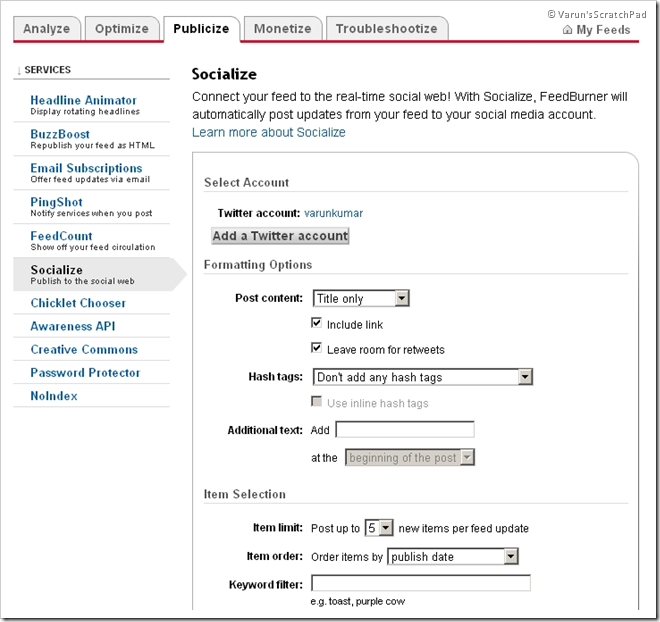Click Learn more about Socialize link
Screen dimensions: 660x622
(x=269, y=132)
